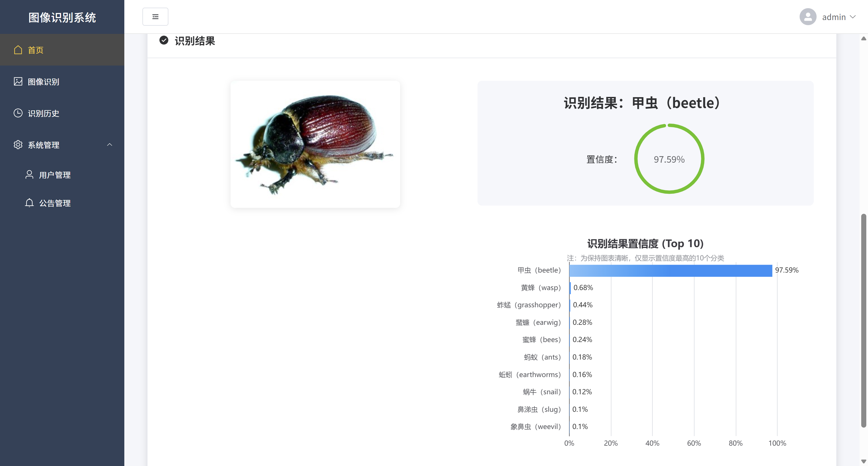Select the 识别历史 menu item

tap(44, 114)
